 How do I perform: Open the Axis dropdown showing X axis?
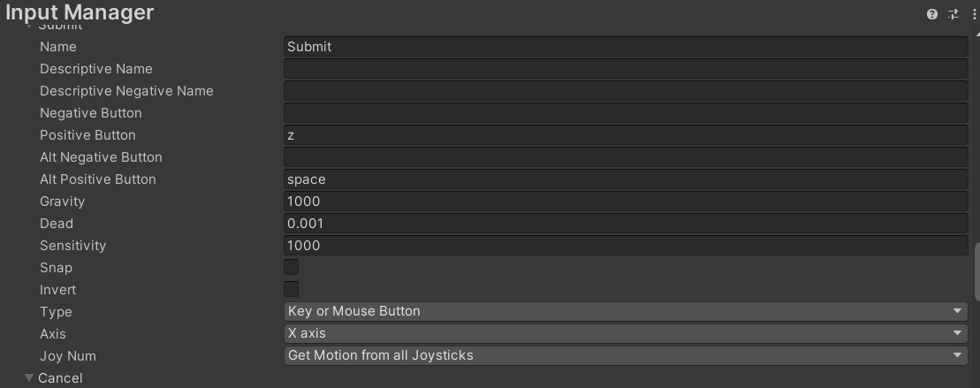pyautogui.click(x=626, y=333)
